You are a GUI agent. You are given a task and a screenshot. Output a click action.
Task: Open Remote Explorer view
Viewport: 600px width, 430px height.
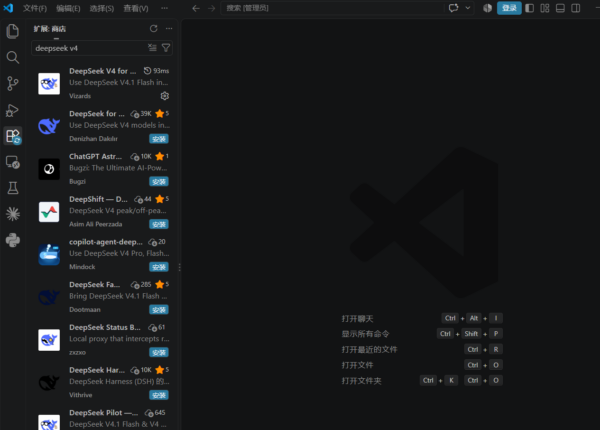click(13, 162)
